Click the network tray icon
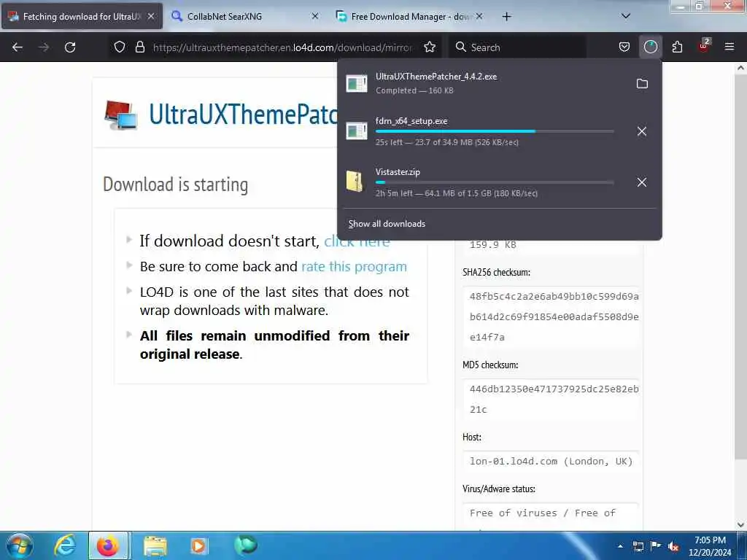Viewport: 747px width, 560px height. click(638, 547)
